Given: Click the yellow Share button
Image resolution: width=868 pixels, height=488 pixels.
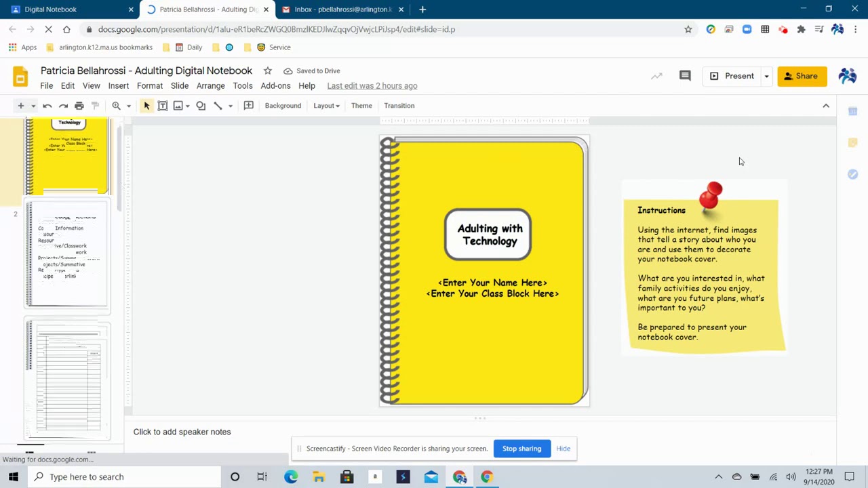Looking at the screenshot, I should 802,76.
